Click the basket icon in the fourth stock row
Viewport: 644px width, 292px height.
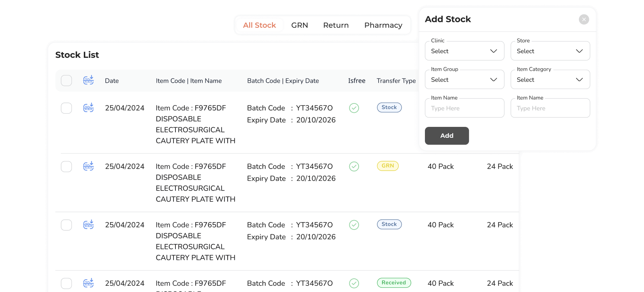pyautogui.click(x=88, y=283)
